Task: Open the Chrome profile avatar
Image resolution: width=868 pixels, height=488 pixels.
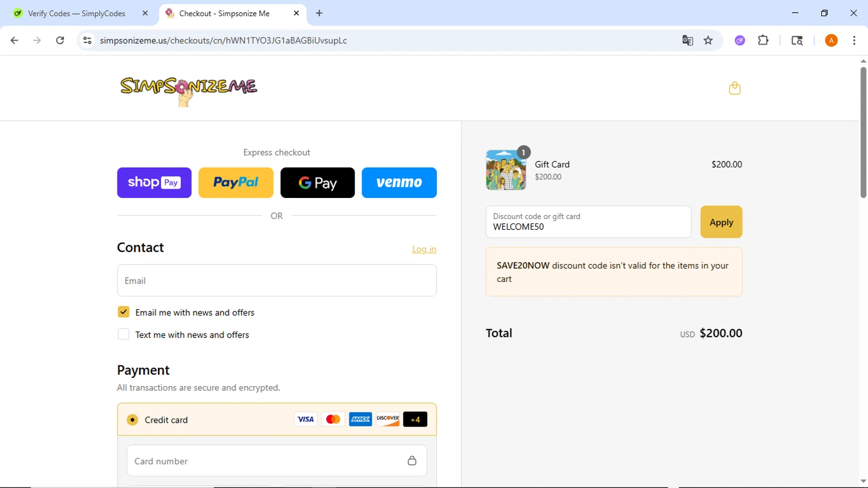Action: coord(832,41)
